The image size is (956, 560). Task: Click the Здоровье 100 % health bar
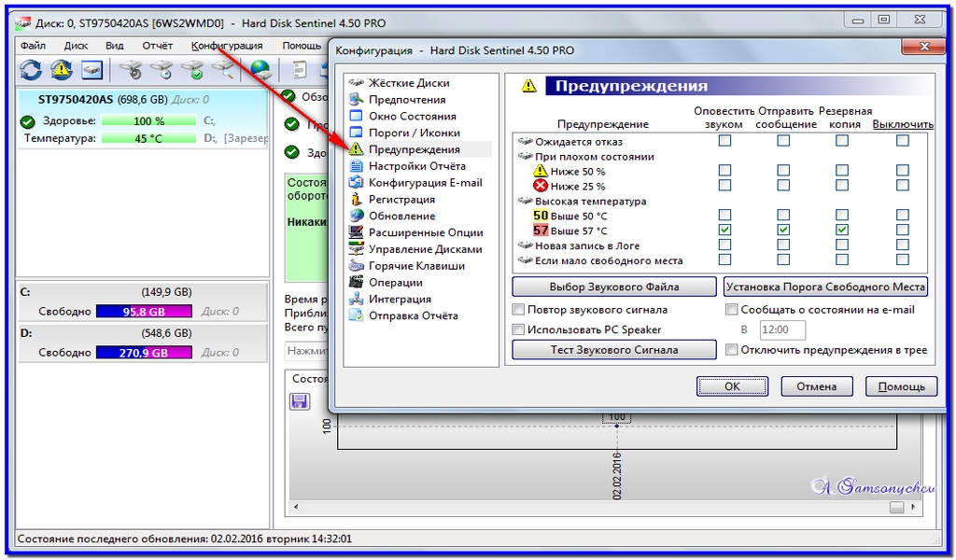coord(148,120)
